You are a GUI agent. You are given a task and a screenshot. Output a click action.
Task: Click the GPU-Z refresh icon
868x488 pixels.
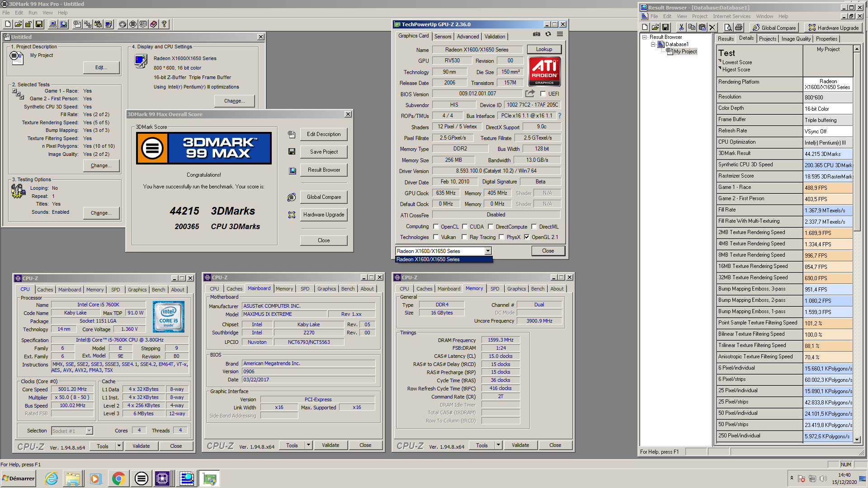pyautogui.click(x=548, y=34)
